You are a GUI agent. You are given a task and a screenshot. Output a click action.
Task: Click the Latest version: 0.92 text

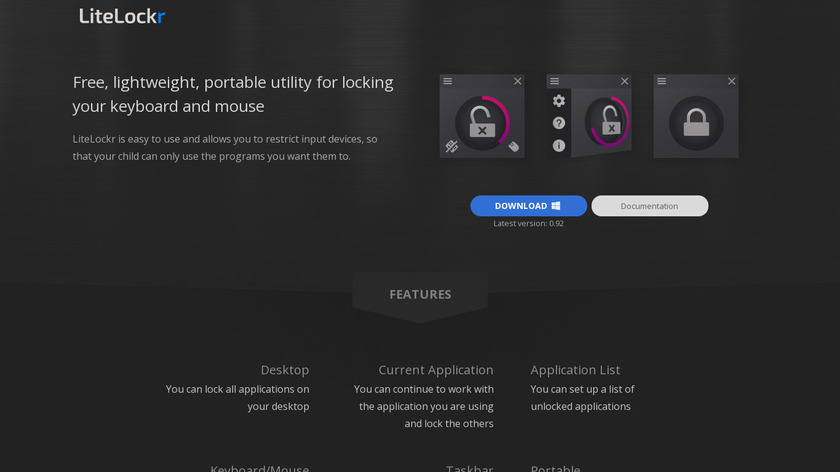(528, 223)
